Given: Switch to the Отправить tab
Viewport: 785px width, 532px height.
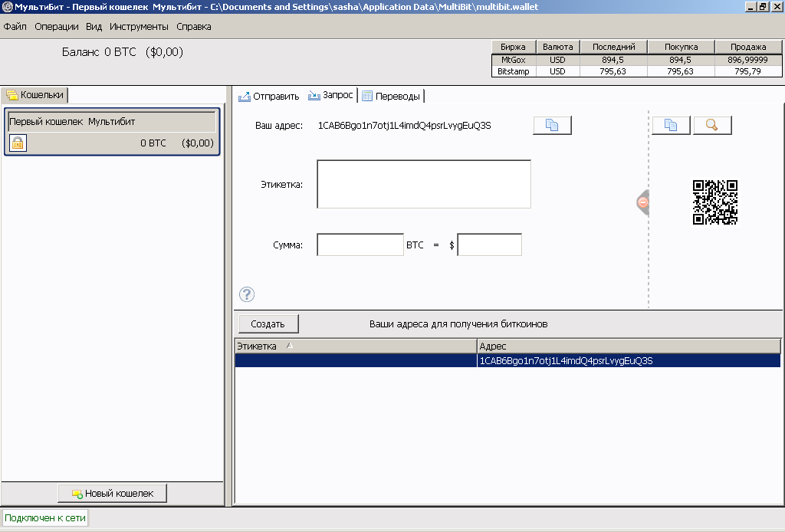Looking at the screenshot, I should 269,96.
